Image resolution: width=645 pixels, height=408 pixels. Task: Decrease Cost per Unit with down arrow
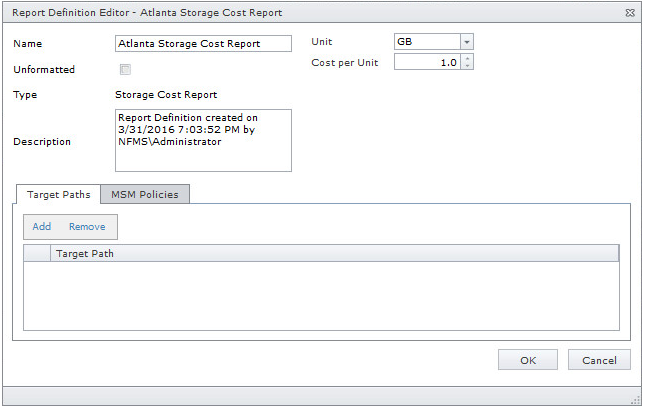[467, 66]
